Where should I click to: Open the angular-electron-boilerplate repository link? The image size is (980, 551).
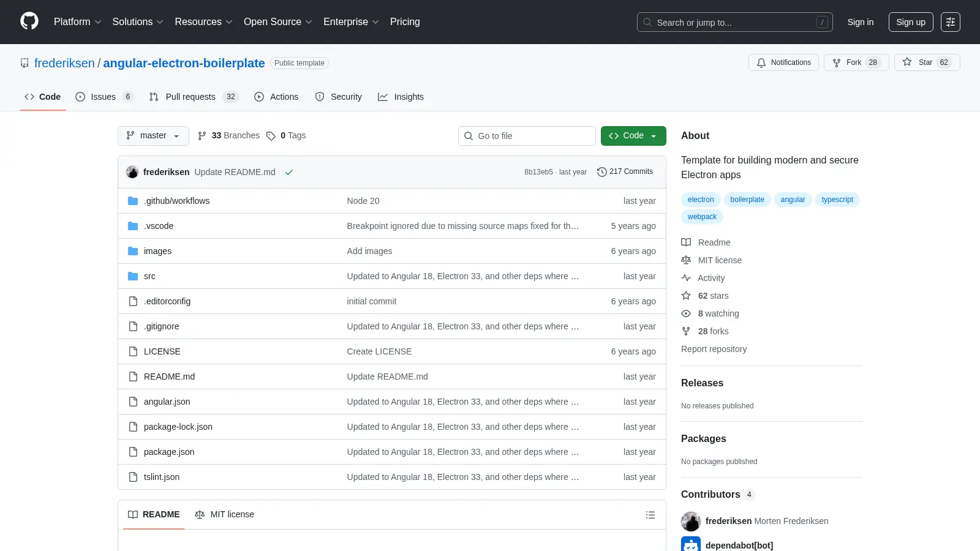[x=184, y=63]
